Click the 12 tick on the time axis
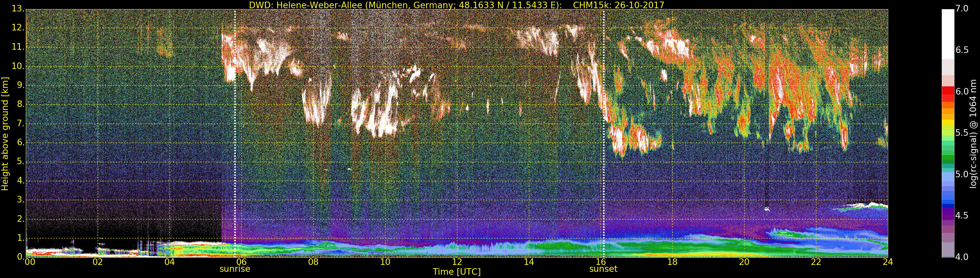 click(457, 262)
